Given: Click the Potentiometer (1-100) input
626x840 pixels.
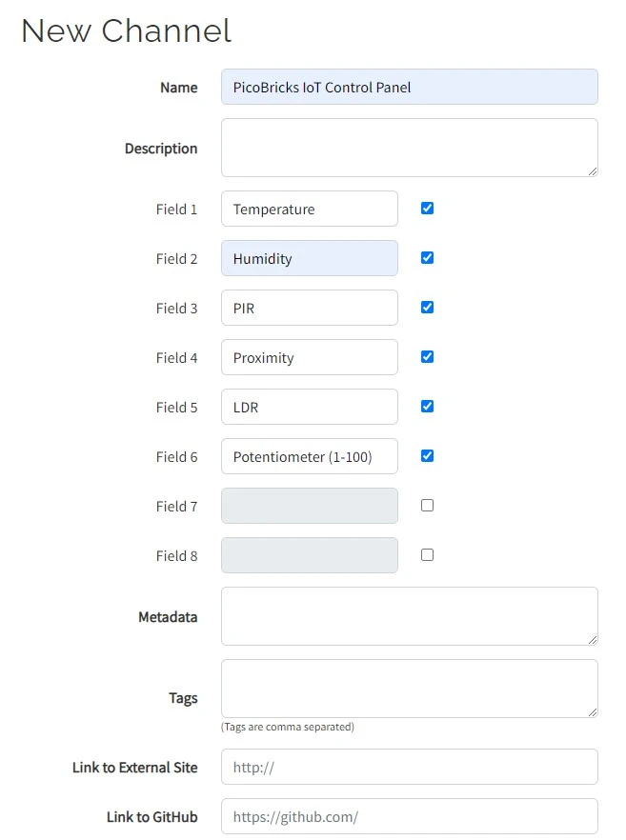Looking at the screenshot, I should [310, 456].
